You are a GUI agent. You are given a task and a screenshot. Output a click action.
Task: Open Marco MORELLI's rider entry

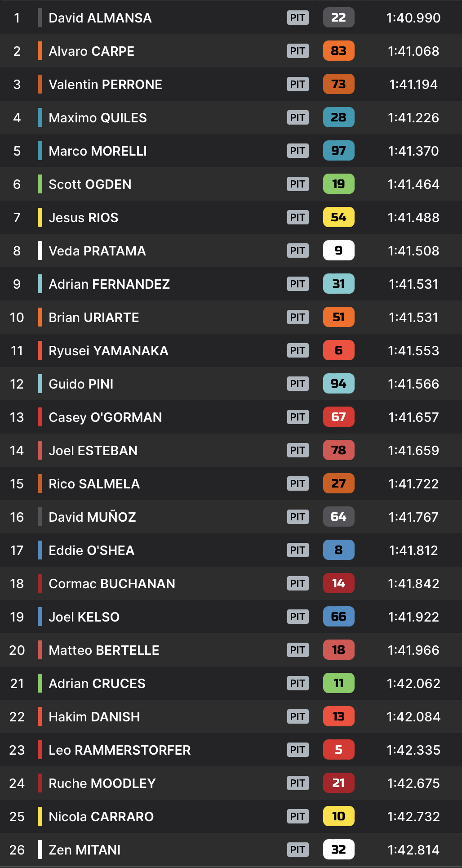point(98,151)
